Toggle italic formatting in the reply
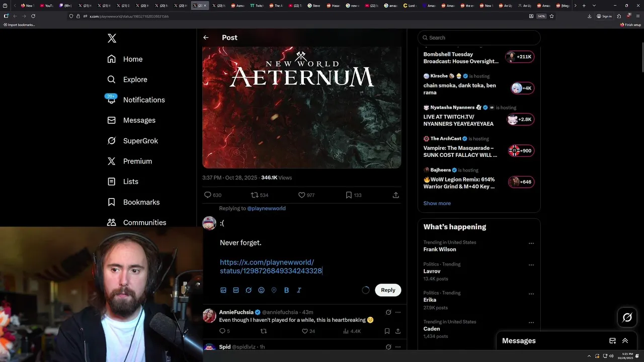644x362 pixels. click(x=299, y=290)
